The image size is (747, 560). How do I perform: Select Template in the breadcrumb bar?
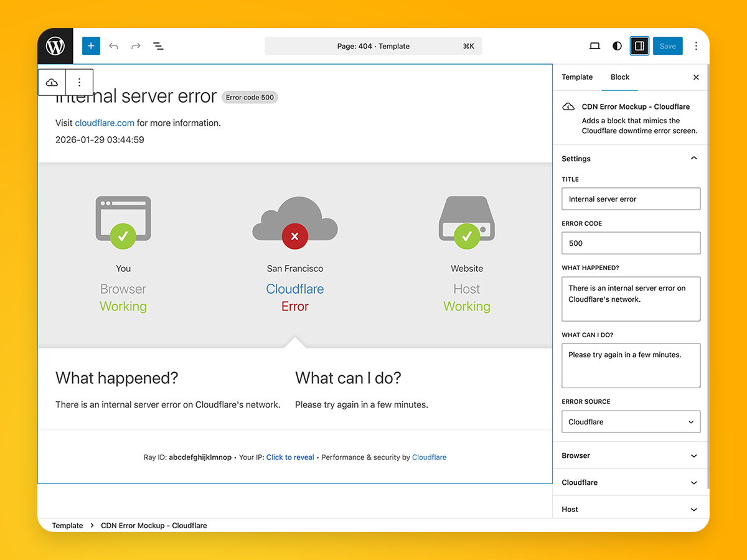point(67,526)
